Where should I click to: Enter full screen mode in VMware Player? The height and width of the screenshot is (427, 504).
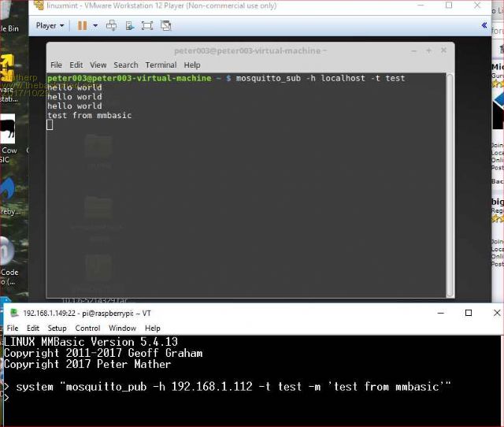147,25
